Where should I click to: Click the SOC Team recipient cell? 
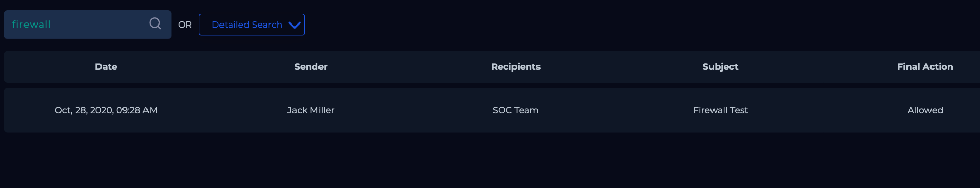(516, 110)
